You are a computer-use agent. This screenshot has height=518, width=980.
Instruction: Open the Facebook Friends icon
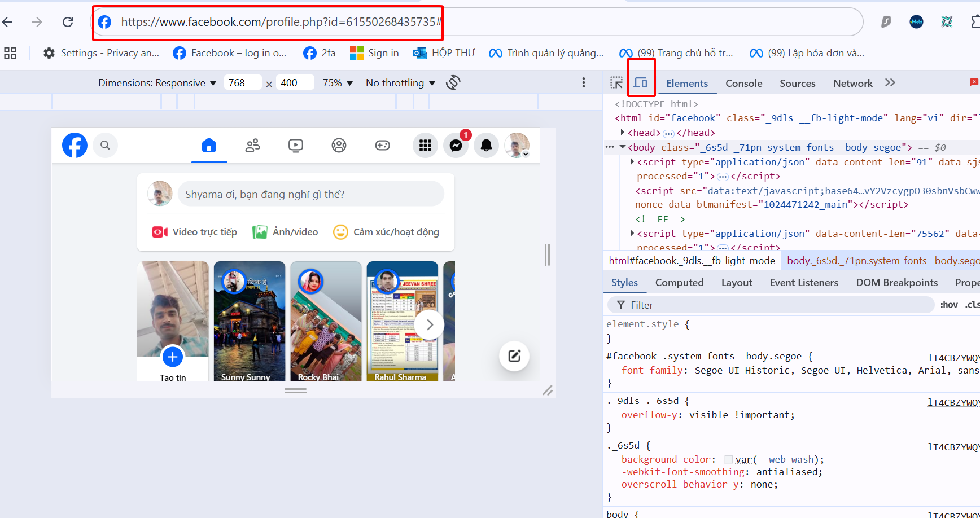point(252,146)
